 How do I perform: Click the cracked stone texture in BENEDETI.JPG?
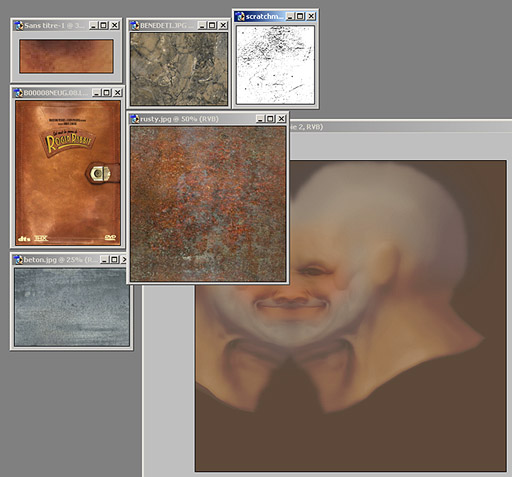pyautogui.click(x=179, y=69)
